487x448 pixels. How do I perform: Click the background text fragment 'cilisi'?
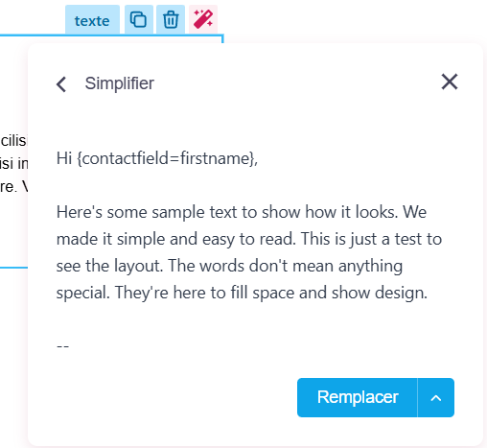pyautogui.click(x=14, y=141)
